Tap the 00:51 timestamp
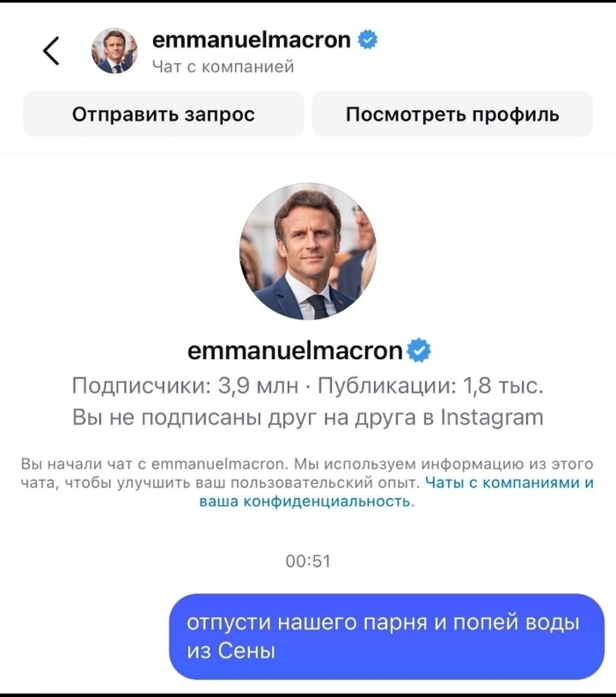Screen dimensions: 616x697 pos(308,561)
